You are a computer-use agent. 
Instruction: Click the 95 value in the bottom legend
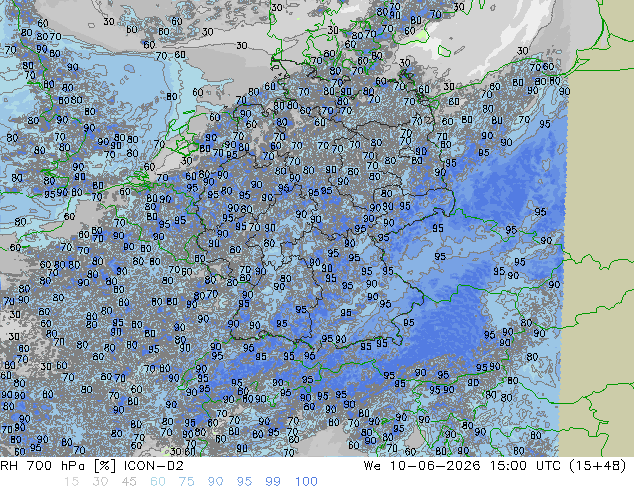244,482
